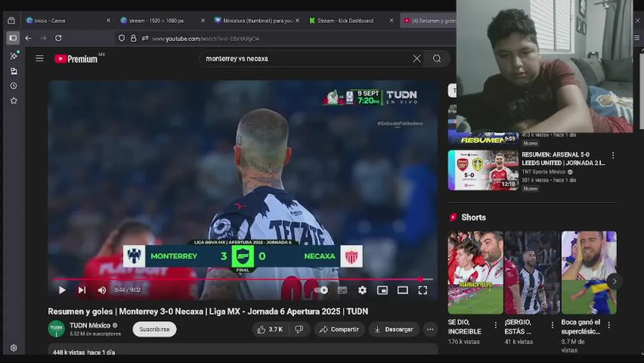Dislike the video
The height and width of the screenshot is (363, 644).
pyautogui.click(x=299, y=329)
